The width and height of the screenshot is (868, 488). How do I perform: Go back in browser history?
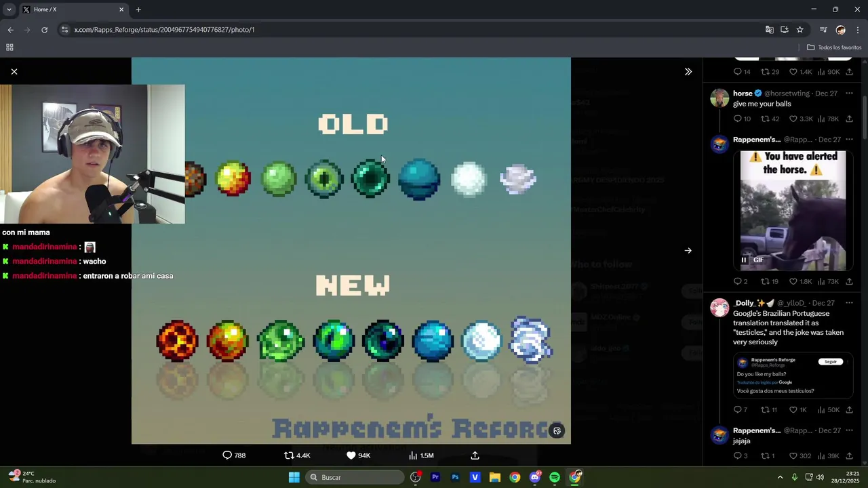[x=10, y=30]
